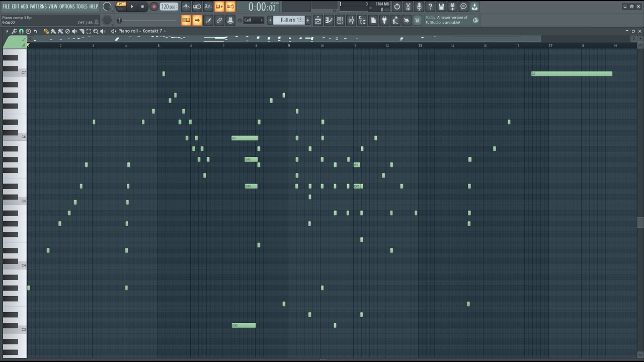Image resolution: width=644 pixels, height=362 pixels.
Task: Toggle note/clip grouping link button
Action: (x=219, y=20)
